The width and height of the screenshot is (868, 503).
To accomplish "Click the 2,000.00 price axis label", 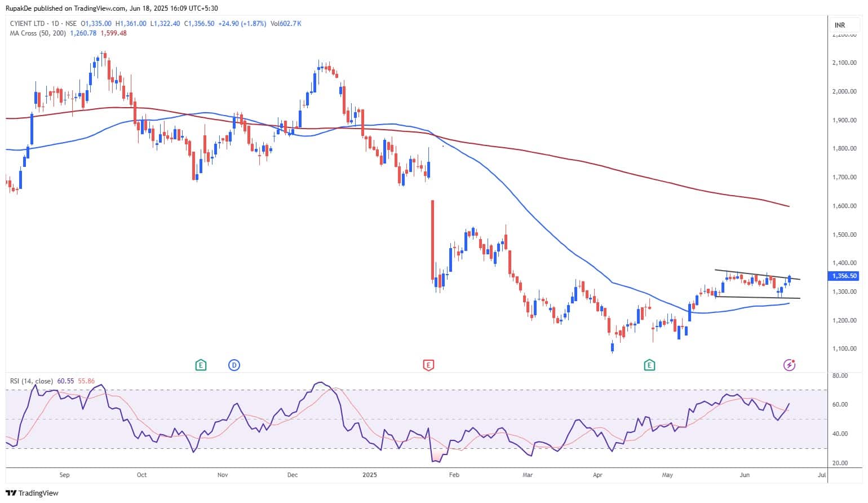I will coord(844,91).
